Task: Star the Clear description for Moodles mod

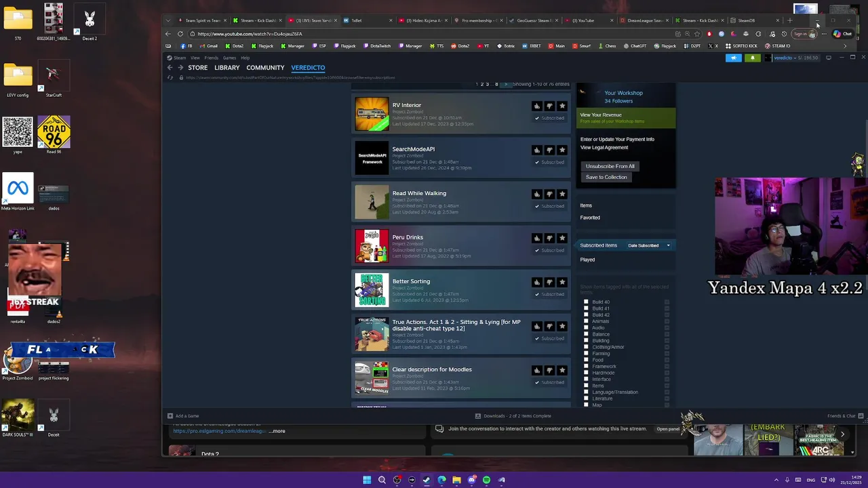Action: point(562,370)
